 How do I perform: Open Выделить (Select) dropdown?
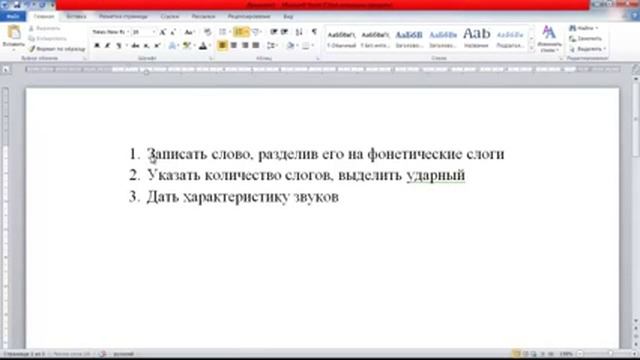[x=588, y=49]
